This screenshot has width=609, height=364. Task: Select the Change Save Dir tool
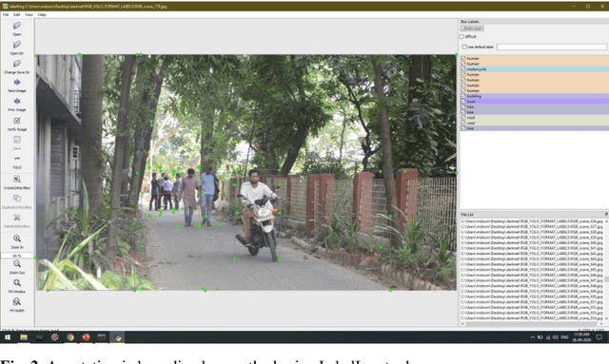pyautogui.click(x=17, y=67)
